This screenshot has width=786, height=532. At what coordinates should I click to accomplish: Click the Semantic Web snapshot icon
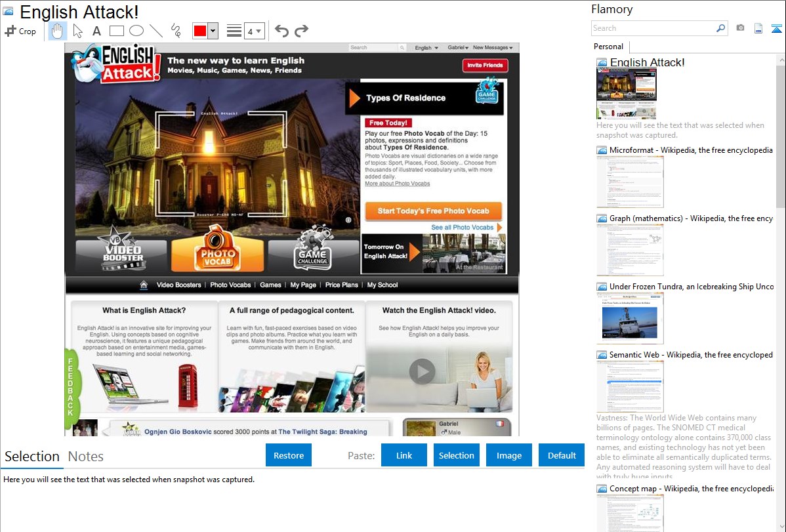pyautogui.click(x=602, y=355)
